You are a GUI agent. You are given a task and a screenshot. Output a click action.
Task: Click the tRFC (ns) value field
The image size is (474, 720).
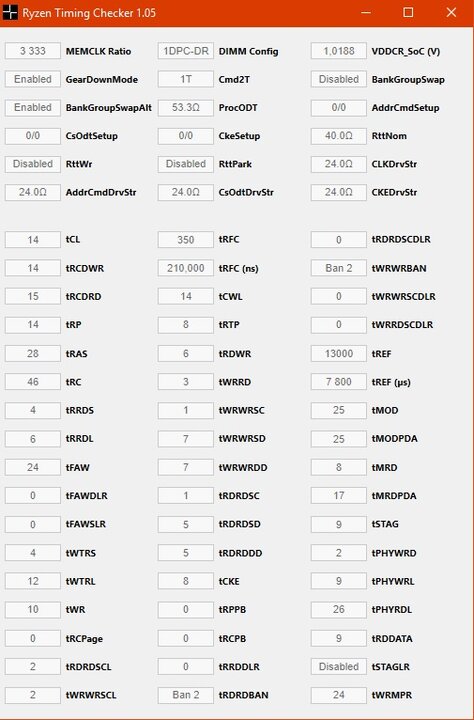[186, 268]
